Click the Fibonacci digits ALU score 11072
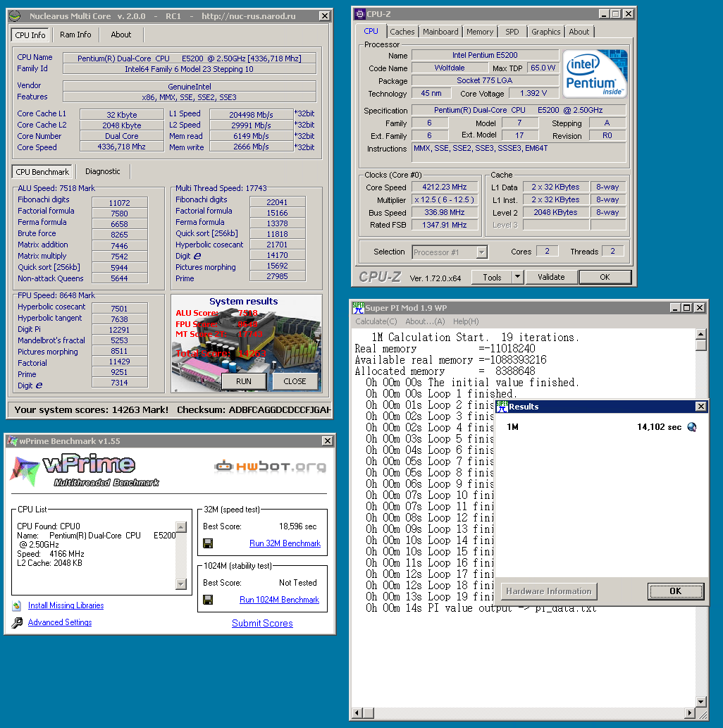 pyautogui.click(x=119, y=203)
